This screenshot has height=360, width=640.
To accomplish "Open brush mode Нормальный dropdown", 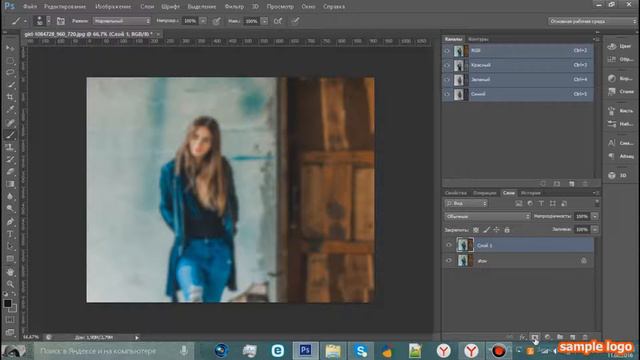I will [x=122, y=21].
